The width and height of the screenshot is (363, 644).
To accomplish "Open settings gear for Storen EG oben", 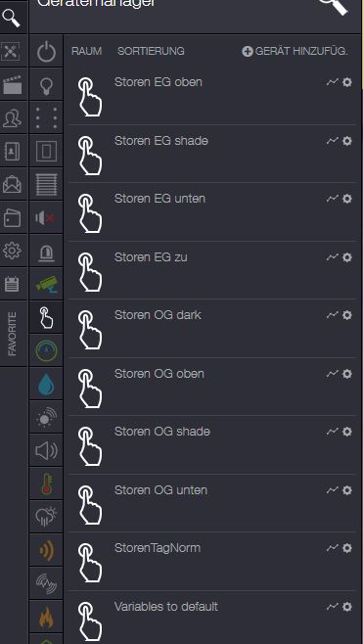I will pos(347,82).
